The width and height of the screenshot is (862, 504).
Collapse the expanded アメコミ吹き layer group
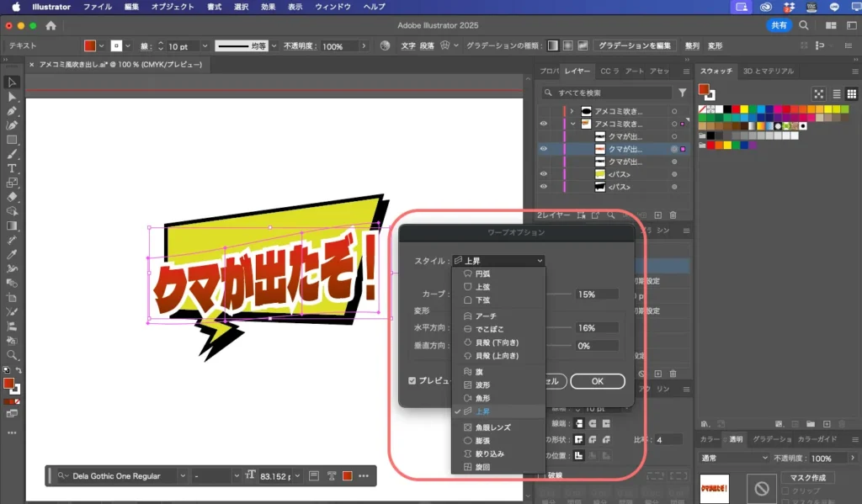point(572,124)
